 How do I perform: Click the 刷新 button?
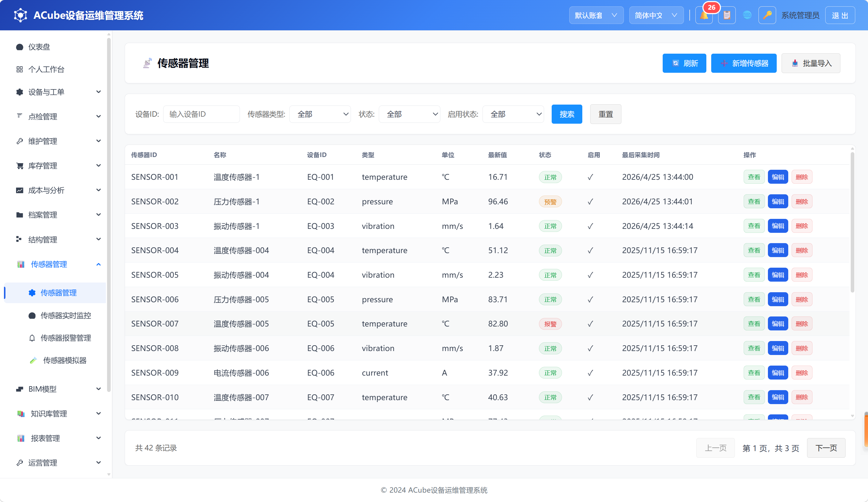pyautogui.click(x=684, y=63)
